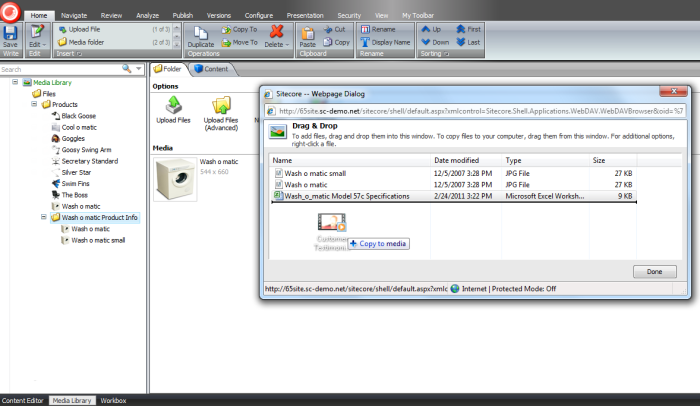Select Silver Star in the tree

[71, 172]
